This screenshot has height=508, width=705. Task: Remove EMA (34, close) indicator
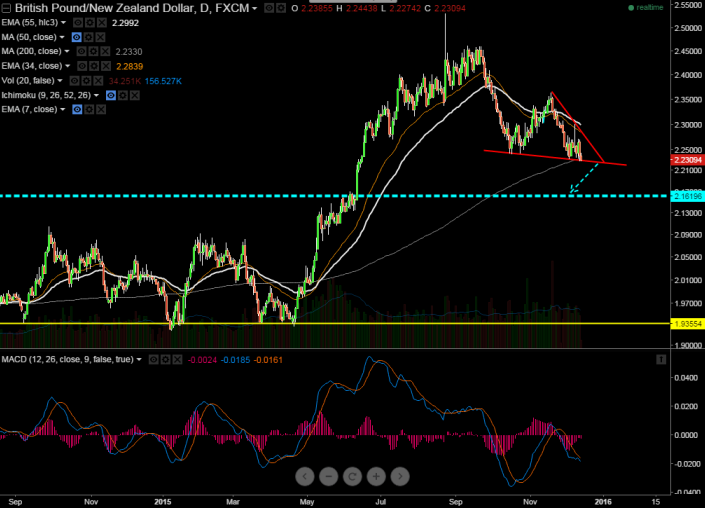(x=106, y=66)
